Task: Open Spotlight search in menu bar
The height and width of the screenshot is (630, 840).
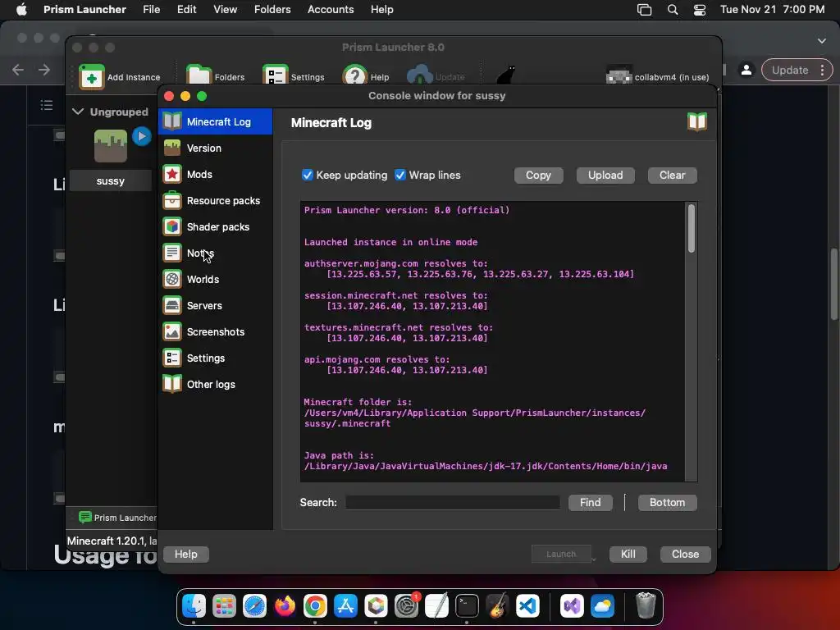Action: click(673, 10)
